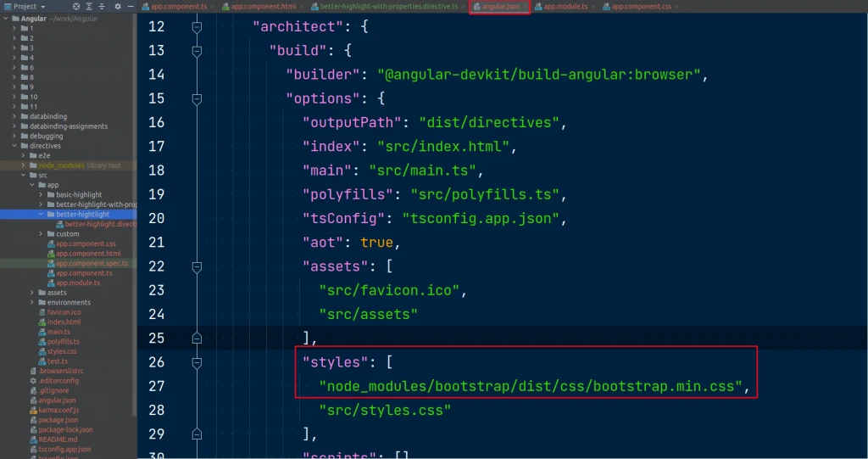Expand the debugging folder
The width and height of the screenshot is (868, 459).
tap(14, 136)
